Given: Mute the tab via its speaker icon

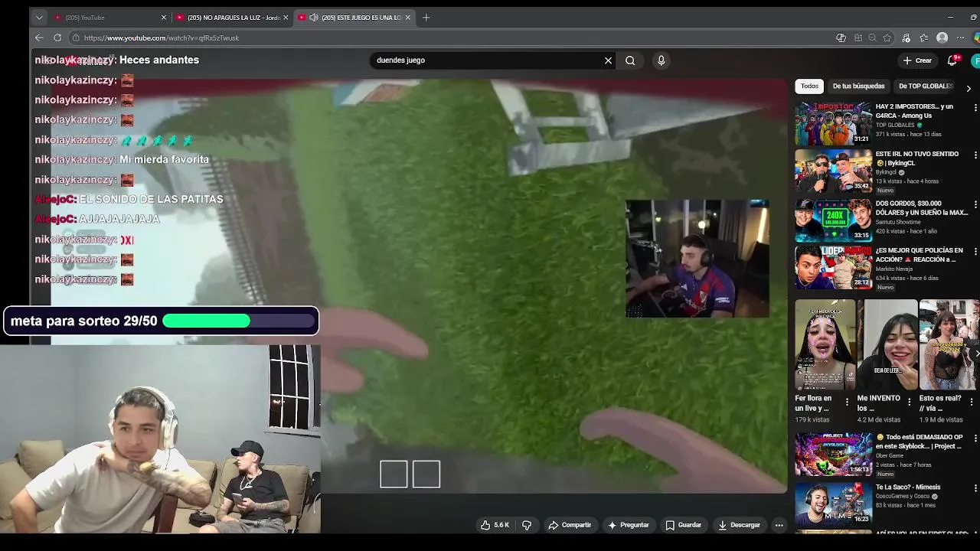Looking at the screenshot, I should 314,18.
